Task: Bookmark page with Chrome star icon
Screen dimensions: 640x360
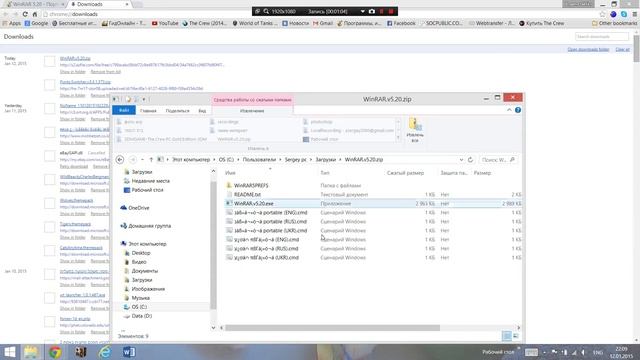Action: coord(602,14)
